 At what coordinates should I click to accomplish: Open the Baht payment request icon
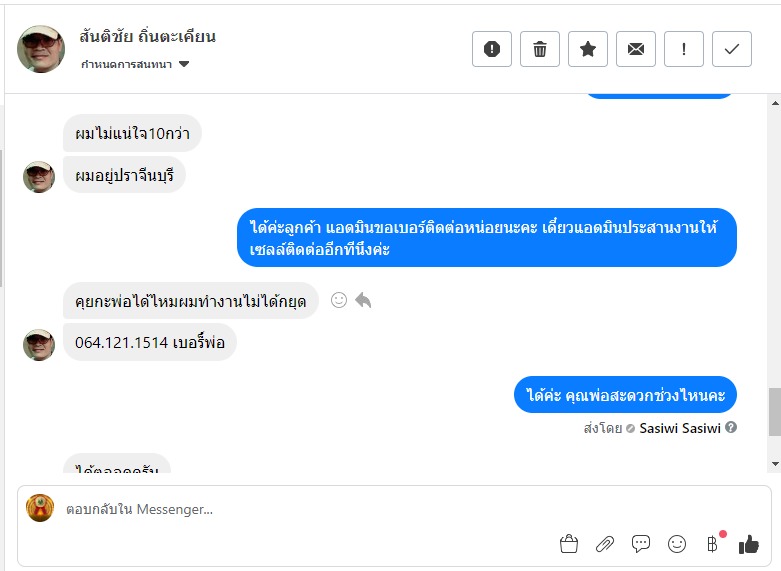pos(712,544)
